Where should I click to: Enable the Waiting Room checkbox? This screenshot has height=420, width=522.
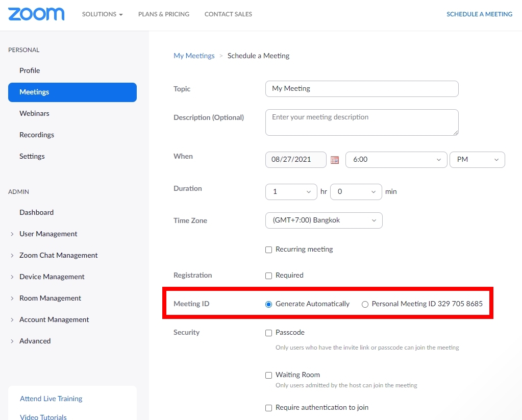[268, 375]
